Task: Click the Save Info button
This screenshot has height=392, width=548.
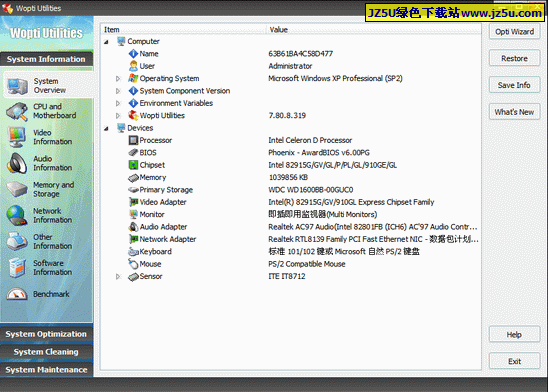Action: coord(514,85)
